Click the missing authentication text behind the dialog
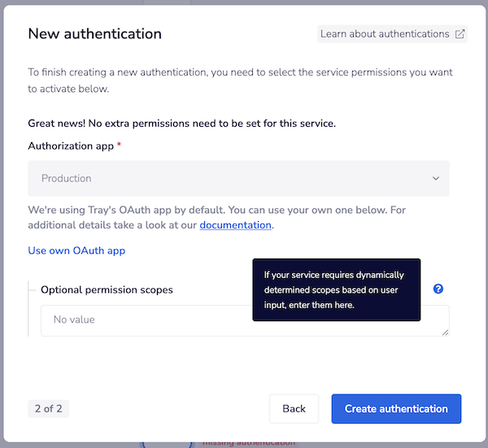 248,443
